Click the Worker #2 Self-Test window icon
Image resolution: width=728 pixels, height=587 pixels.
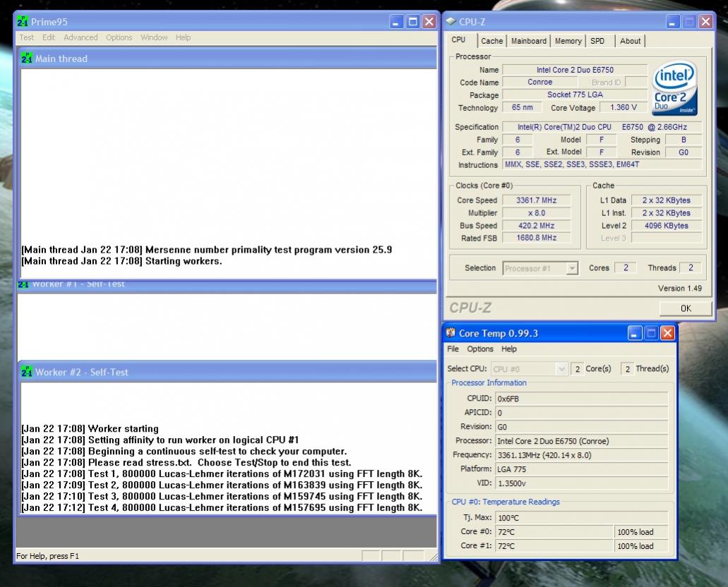26,372
